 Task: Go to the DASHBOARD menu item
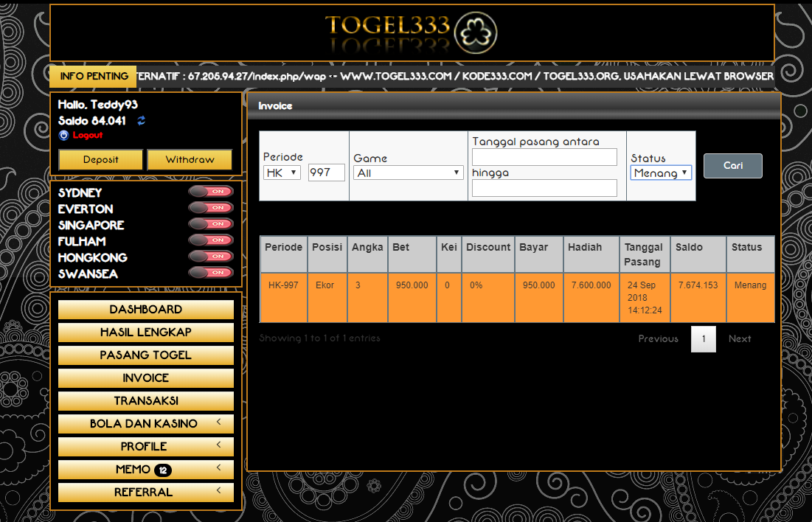click(x=145, y=310)
